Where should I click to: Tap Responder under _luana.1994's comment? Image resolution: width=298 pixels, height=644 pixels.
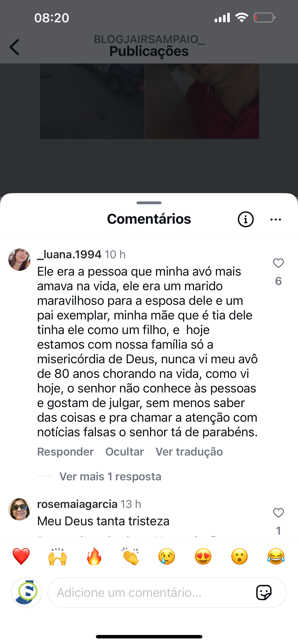click(x=65, y=452)
